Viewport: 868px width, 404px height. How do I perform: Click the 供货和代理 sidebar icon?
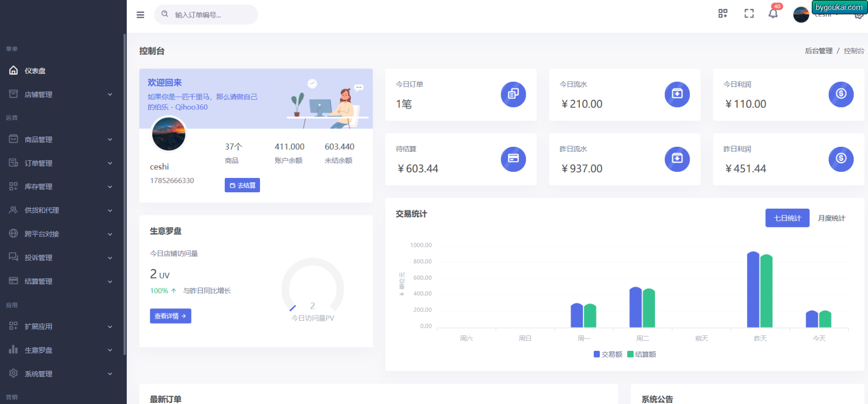[14, 210]
